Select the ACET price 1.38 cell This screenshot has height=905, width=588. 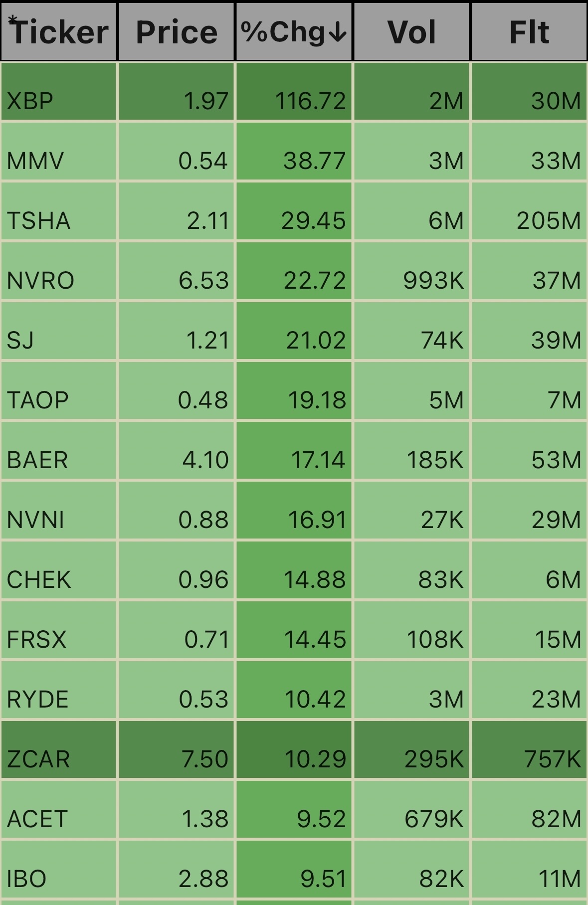click(177, 810)
